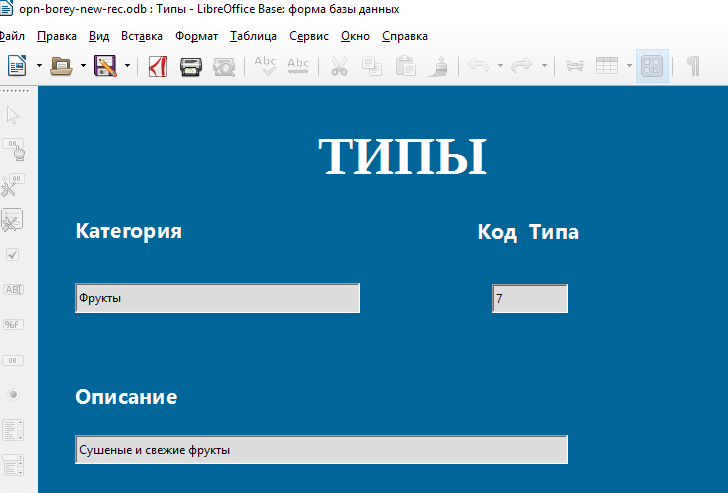Select the Option Button control tool
The width and height of the screenshot is (728, 493).
[13, 395]
